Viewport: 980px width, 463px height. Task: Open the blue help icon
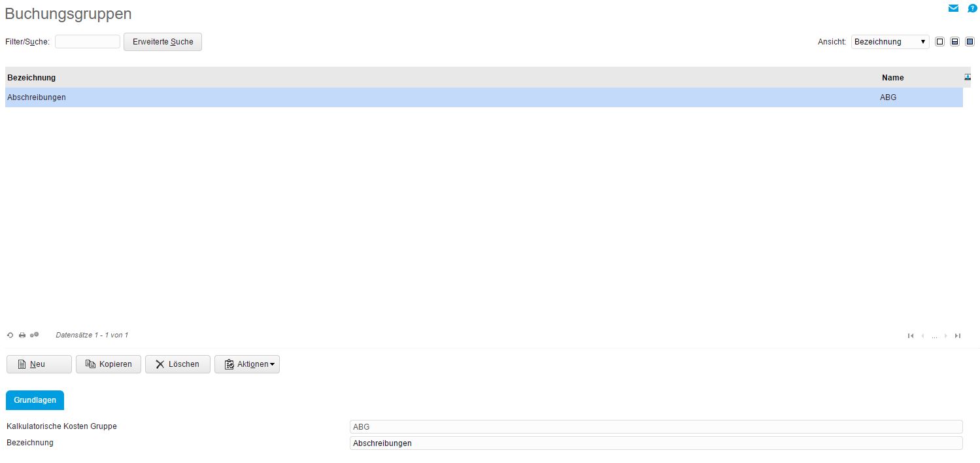tap(972, 9)
